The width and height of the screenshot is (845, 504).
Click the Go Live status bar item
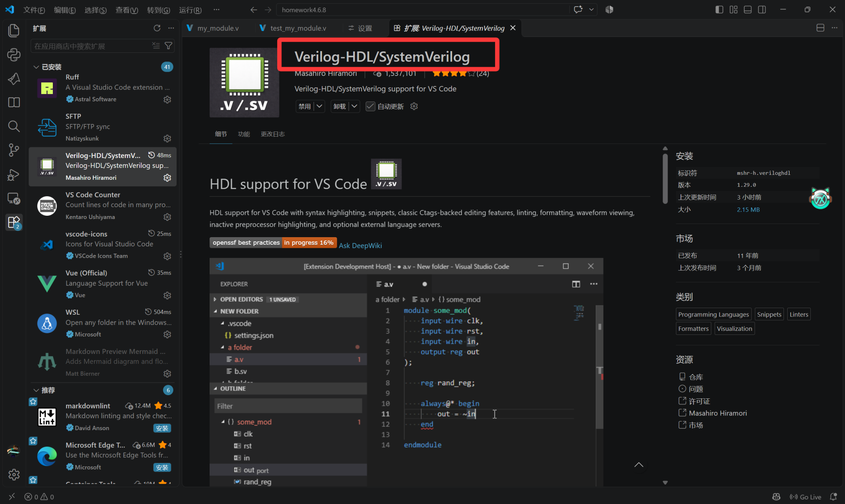pos(805,497)
